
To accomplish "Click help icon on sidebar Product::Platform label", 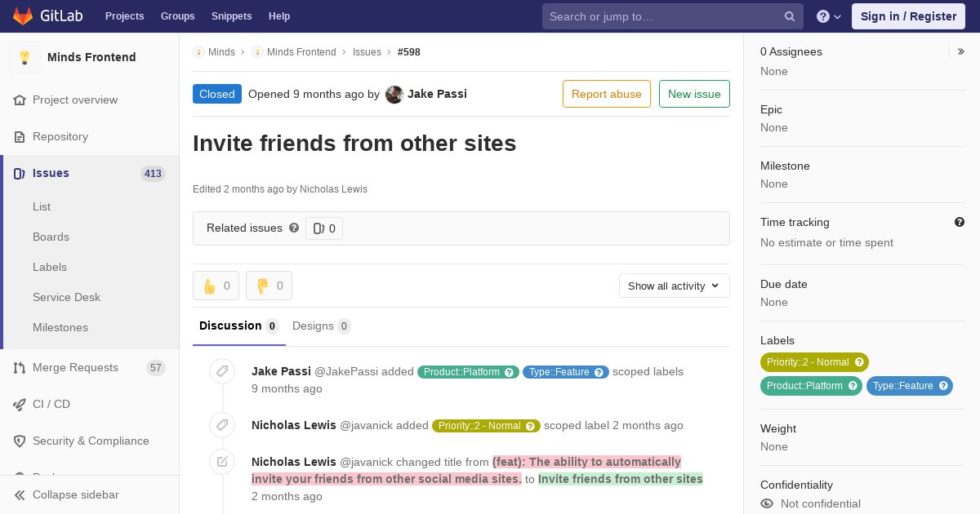I will [853, 386].
